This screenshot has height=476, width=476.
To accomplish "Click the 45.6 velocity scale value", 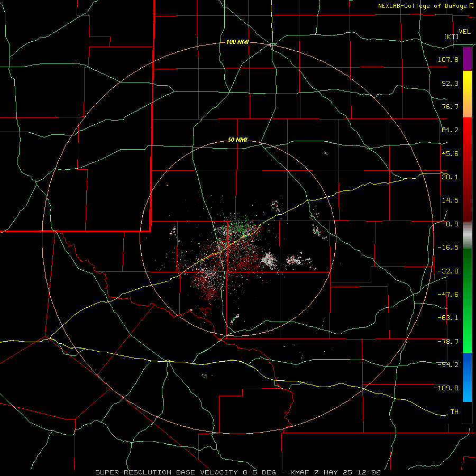I will coord(450,153).
